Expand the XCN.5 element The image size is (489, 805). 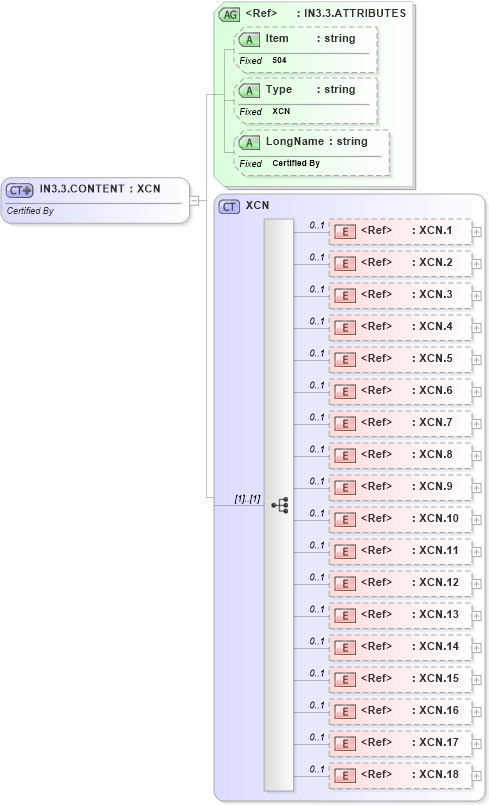coord(477,360)
